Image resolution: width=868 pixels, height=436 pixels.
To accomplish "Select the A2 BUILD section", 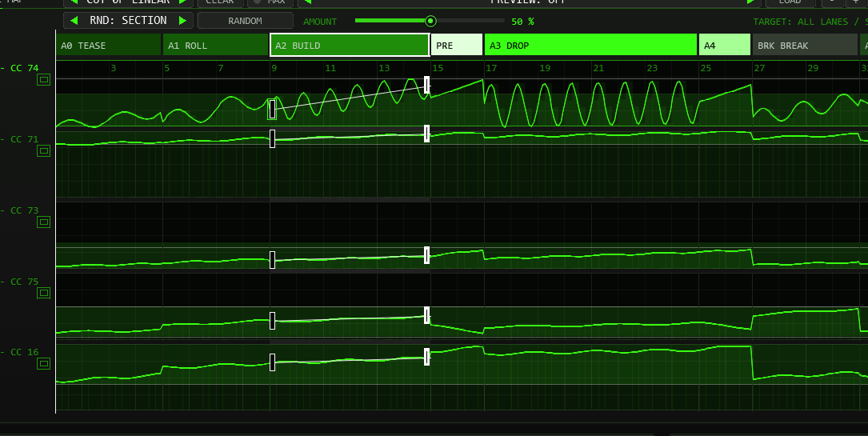I will [350, 46].
